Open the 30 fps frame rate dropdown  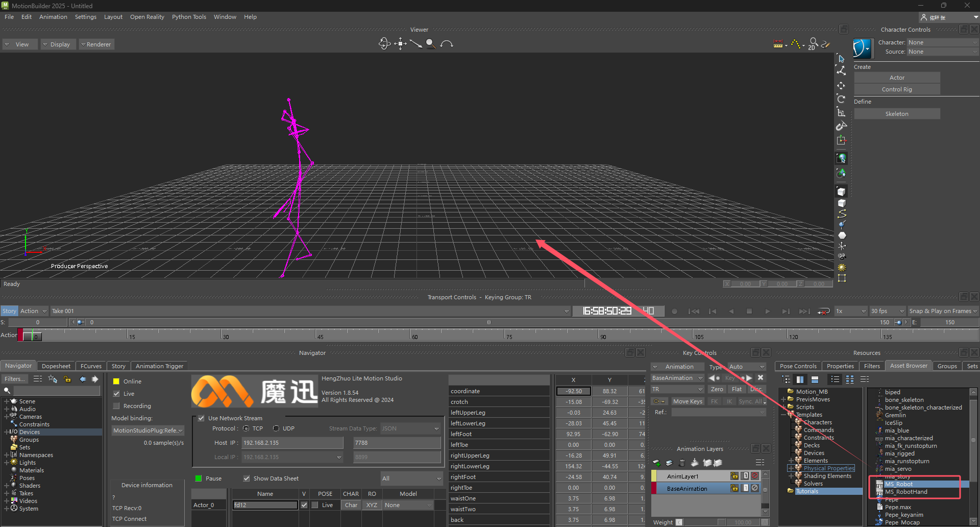tap(887, 311)
